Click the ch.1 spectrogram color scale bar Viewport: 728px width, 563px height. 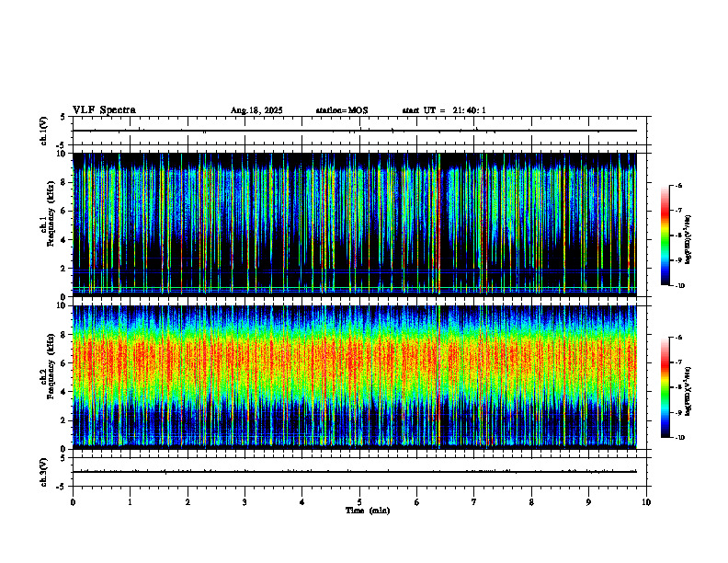pyautogui.click(x=665, y=236)
